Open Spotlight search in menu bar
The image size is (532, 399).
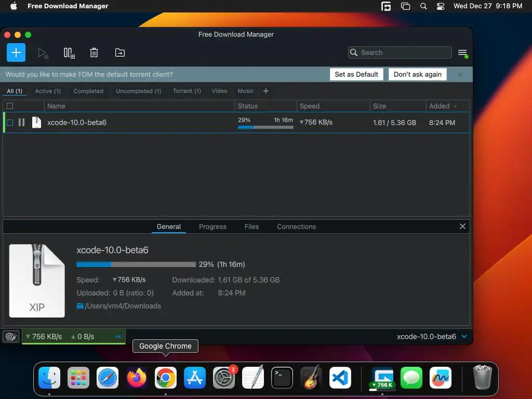(423, 6)
